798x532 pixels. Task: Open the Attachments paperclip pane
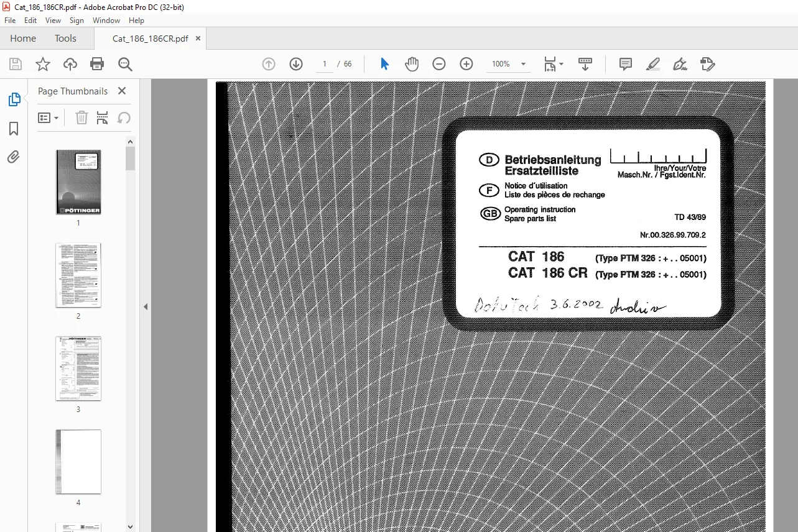point(14,157)
